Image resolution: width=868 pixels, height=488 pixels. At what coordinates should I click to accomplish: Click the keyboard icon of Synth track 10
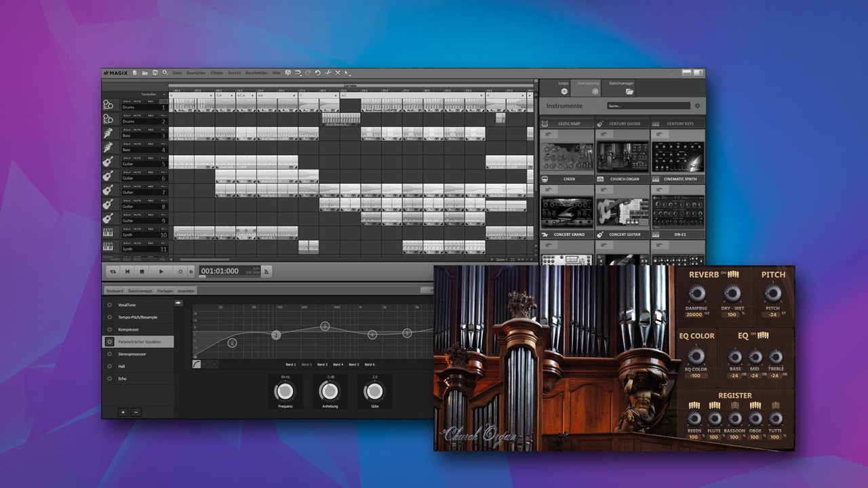108,232
